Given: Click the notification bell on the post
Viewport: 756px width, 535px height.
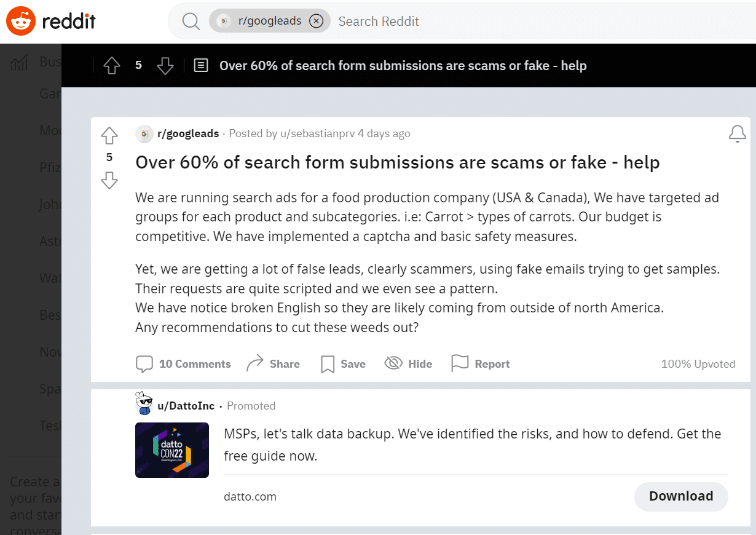Looking at the screenshot, I should [737, 133].
